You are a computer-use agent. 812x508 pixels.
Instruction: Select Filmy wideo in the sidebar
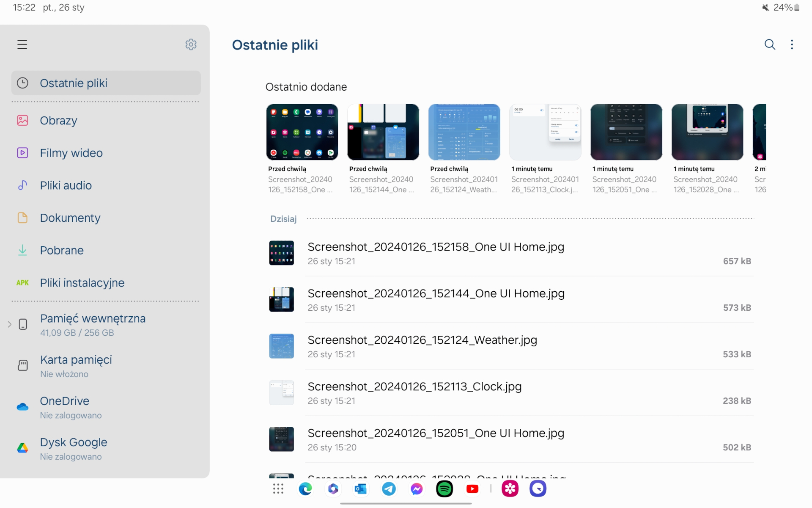[x=71, y=153]
